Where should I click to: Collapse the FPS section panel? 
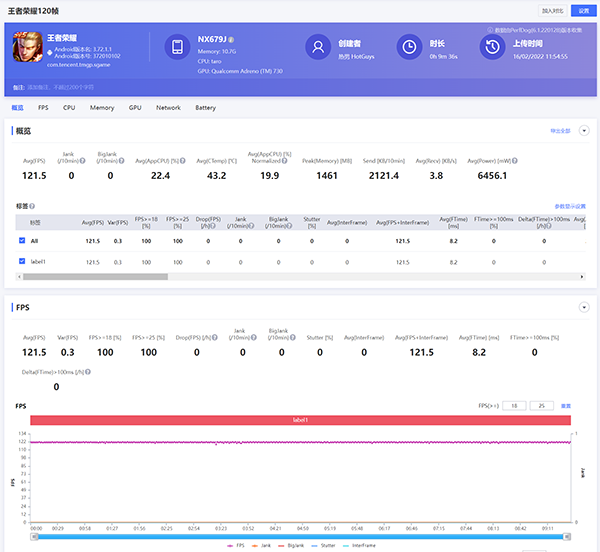(584, 308)
